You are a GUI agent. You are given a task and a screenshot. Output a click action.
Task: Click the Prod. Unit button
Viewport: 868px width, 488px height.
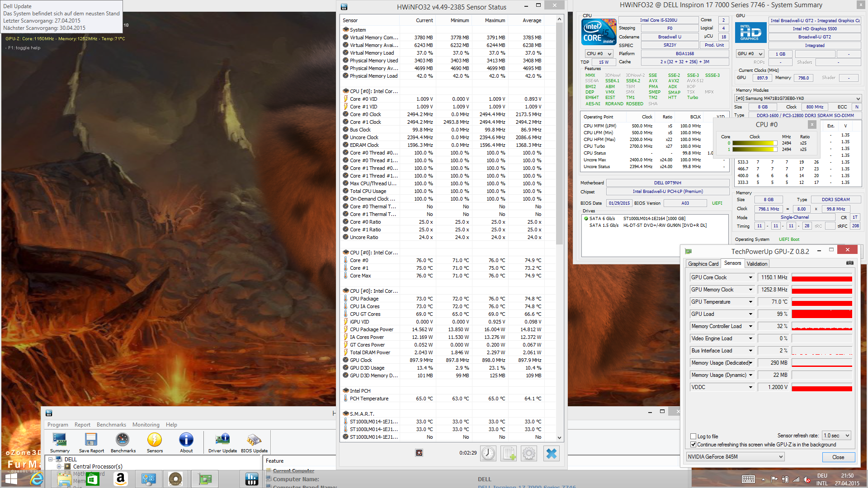coord(714,45)
